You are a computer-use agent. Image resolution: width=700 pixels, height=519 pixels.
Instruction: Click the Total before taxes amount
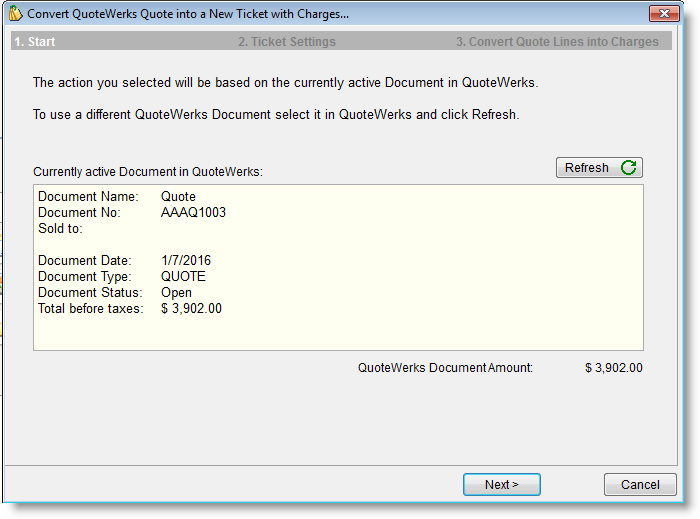click(x=191, y=309)
